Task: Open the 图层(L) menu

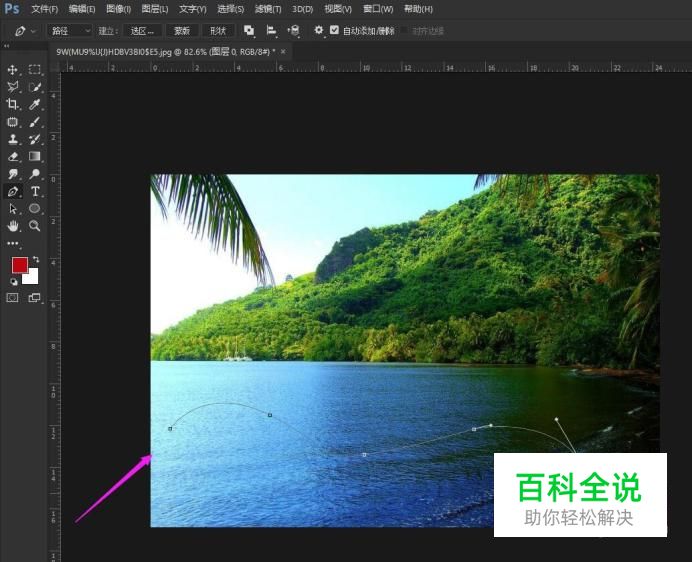Action: click(155, 9)
